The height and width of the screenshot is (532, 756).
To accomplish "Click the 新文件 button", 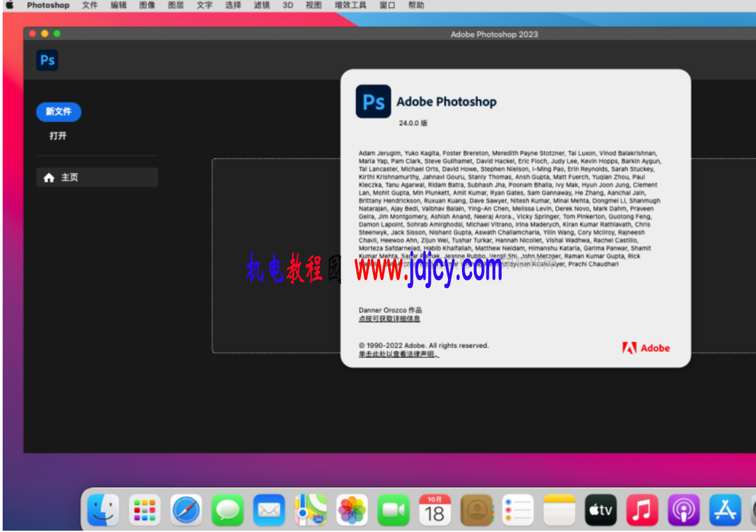I will point(58,112).
